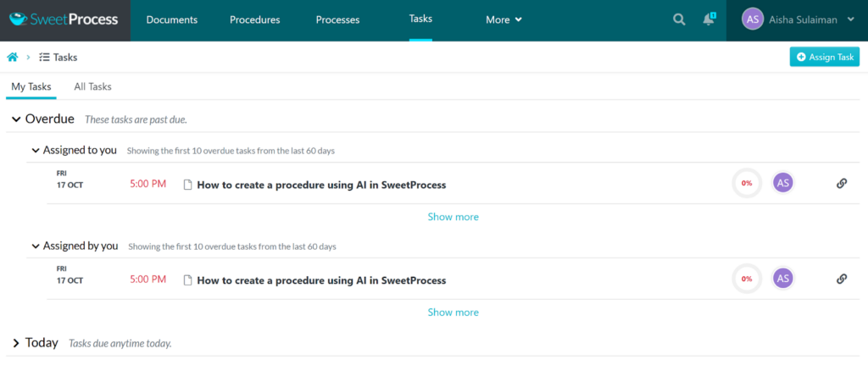868x365 pixels.
Task: Click the Assign Task button
Action: (824, 57)
